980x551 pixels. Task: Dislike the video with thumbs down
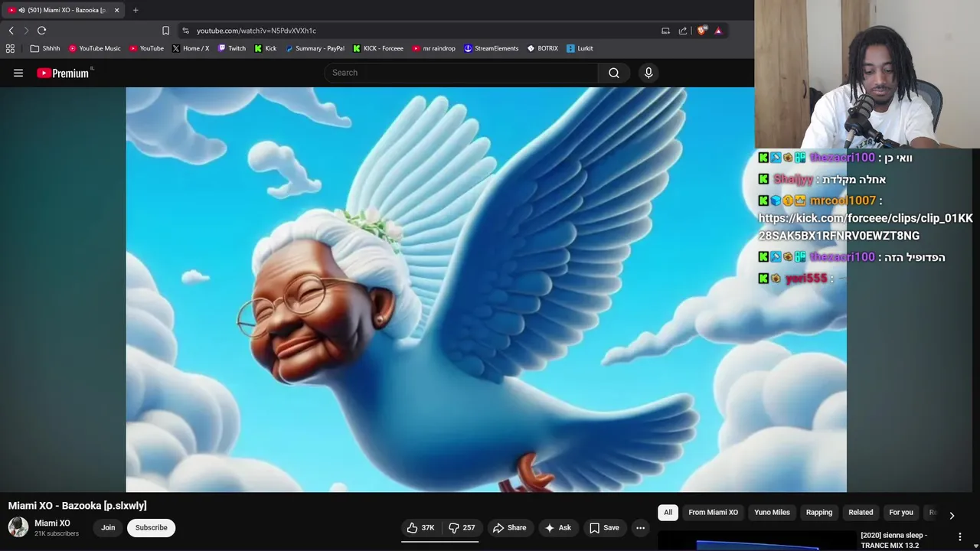click(x=462, y=527)
